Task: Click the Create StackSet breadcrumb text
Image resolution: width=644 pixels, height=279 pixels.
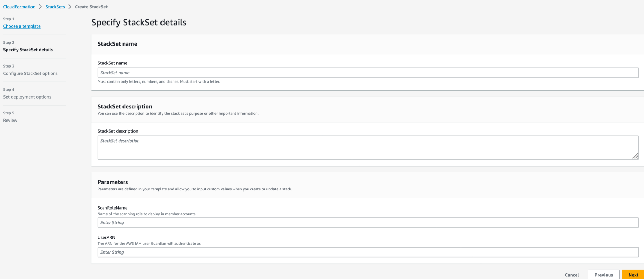Action: click(x=91, y=7)
